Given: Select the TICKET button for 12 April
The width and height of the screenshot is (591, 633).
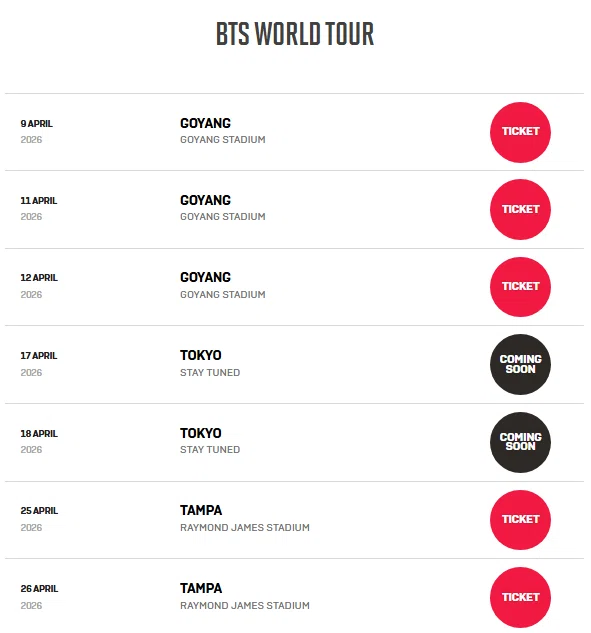Looking at the screenshot, I should (520, 287).
